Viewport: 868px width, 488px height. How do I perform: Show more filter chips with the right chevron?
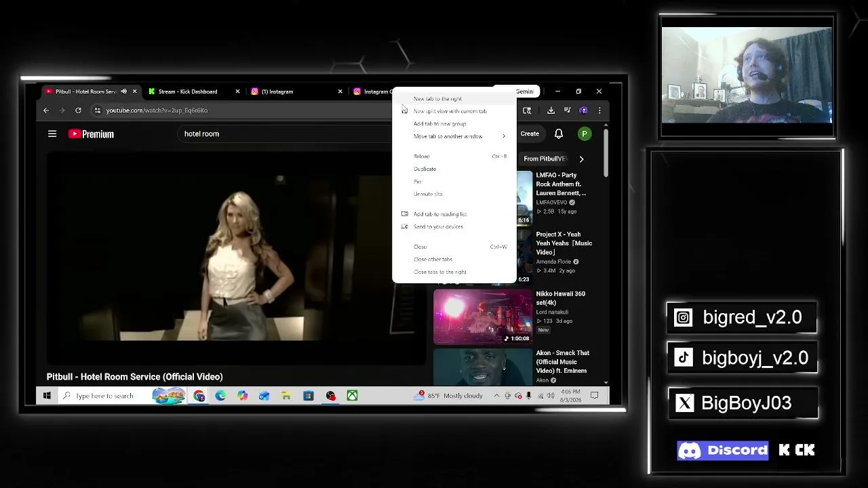tap(581, 159)
